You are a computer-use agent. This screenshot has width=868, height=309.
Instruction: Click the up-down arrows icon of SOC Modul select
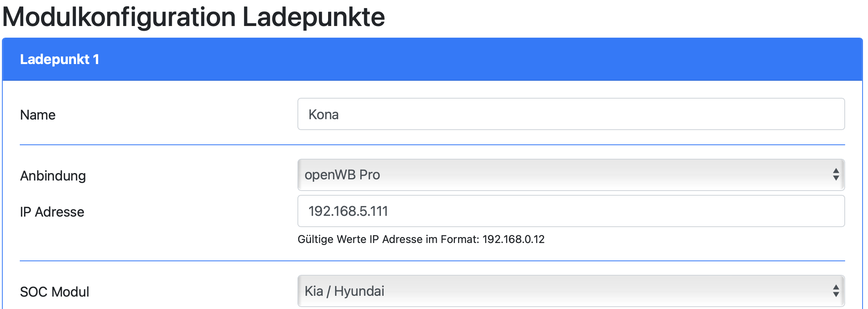point(836,291)
